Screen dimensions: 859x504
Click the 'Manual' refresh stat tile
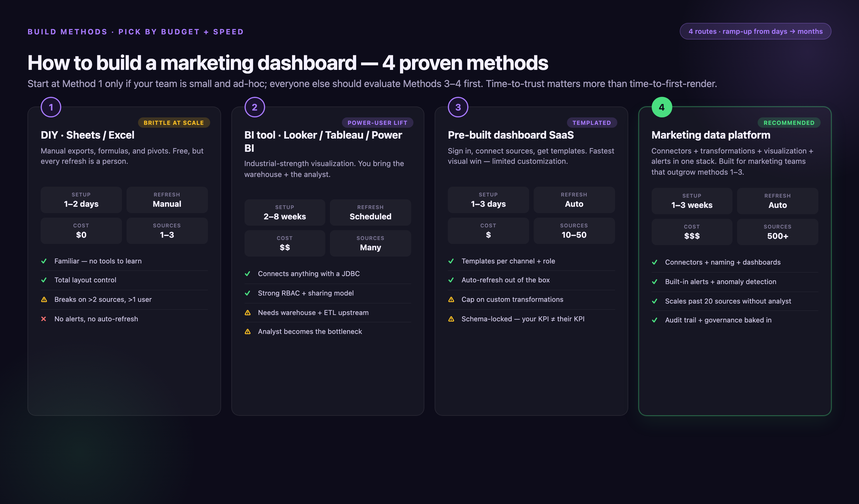[x=167, y=200]
